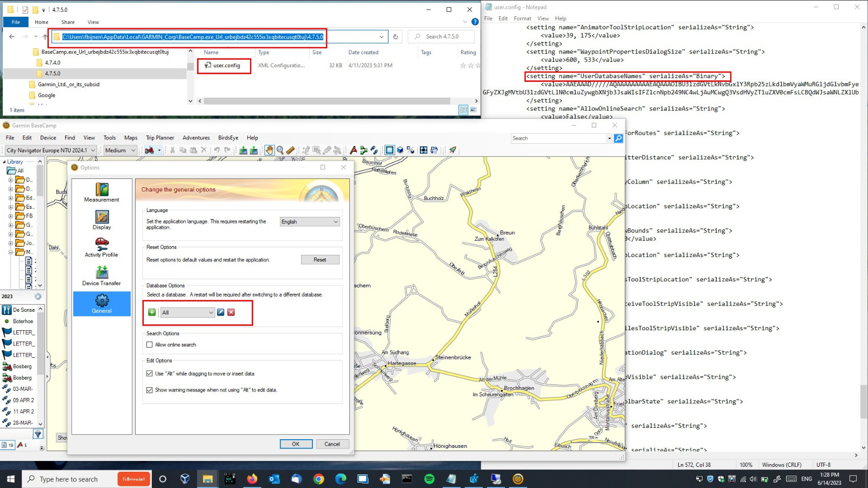This screenshot has width=868, height=488.
Task: Open Medium detail level dropdown
Action: point(120,150)
